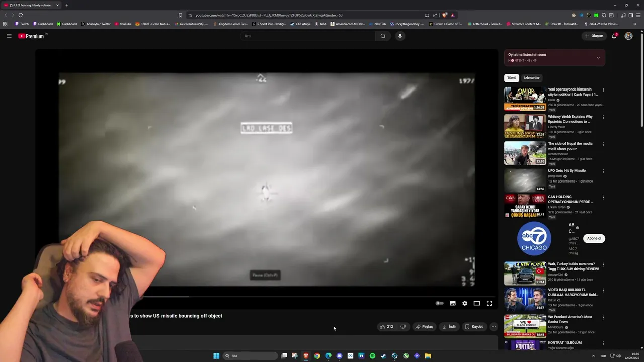Start voice search with microphone icon
The height and width of the screenshot is (362, 644).
coord(400,36)
